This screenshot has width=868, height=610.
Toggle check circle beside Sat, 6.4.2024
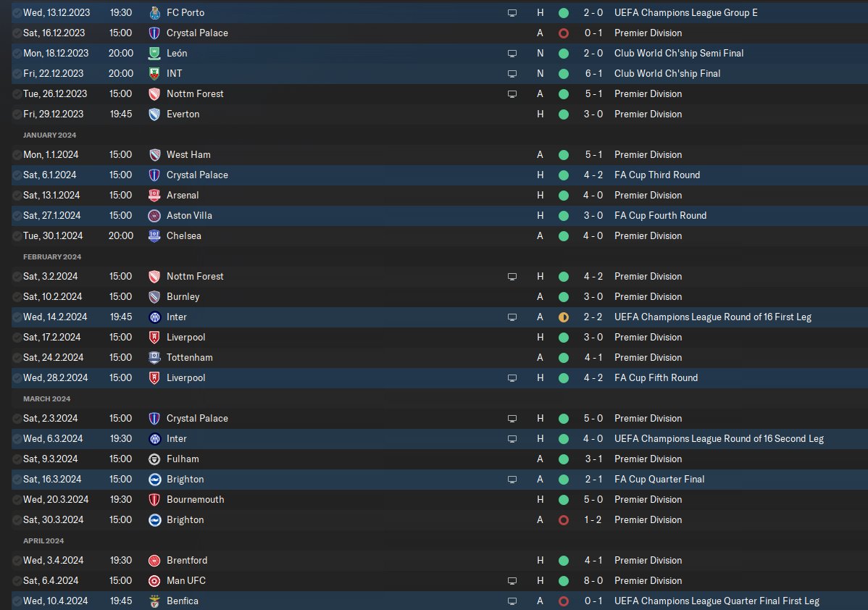(x=17, y=581)
